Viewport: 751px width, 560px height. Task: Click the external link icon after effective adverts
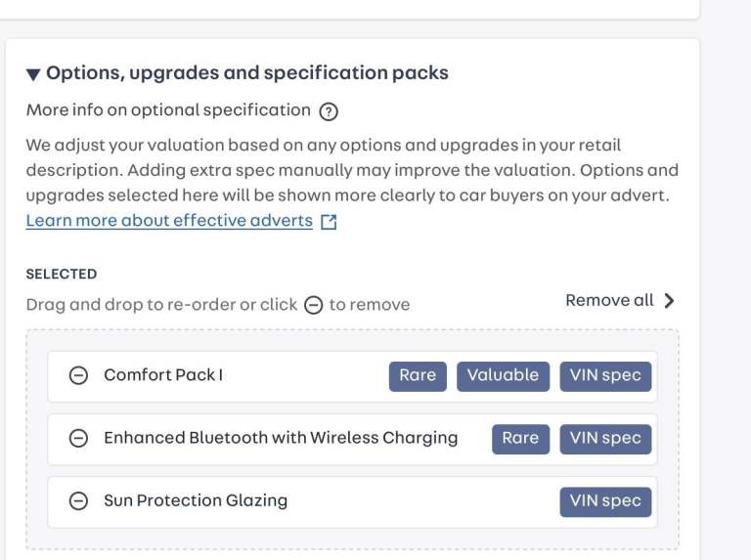pos(329,222)
